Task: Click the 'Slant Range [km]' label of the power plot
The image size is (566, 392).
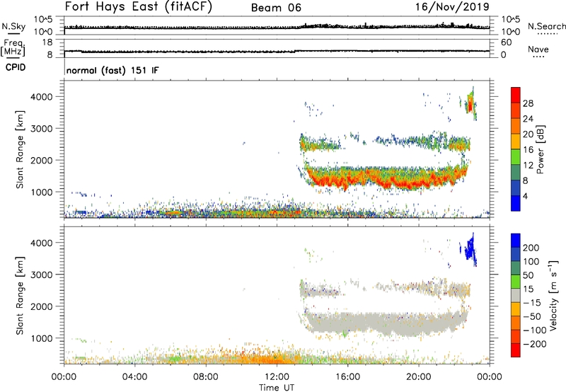Action: pyautogui.click(x=20, y=149)
